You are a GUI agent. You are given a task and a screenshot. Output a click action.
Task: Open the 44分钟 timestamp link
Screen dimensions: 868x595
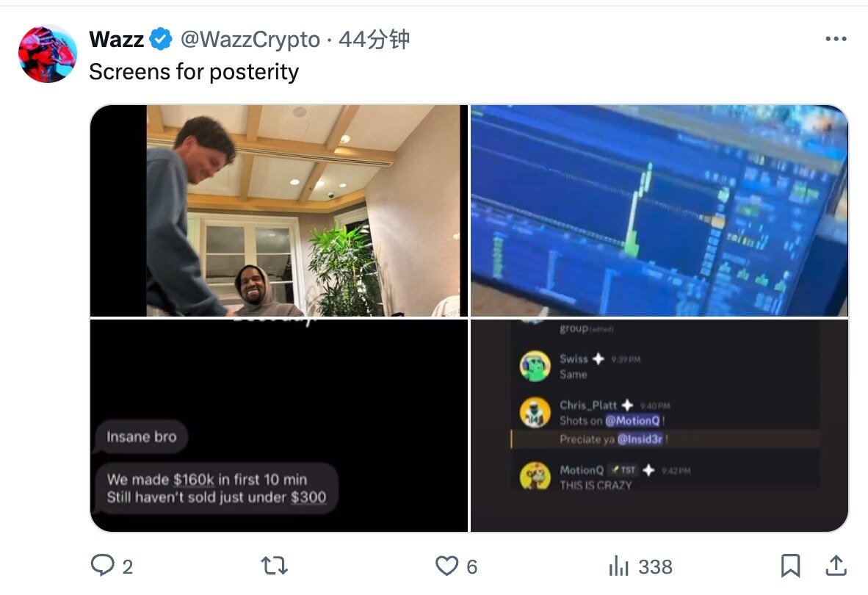pos(375,39)
